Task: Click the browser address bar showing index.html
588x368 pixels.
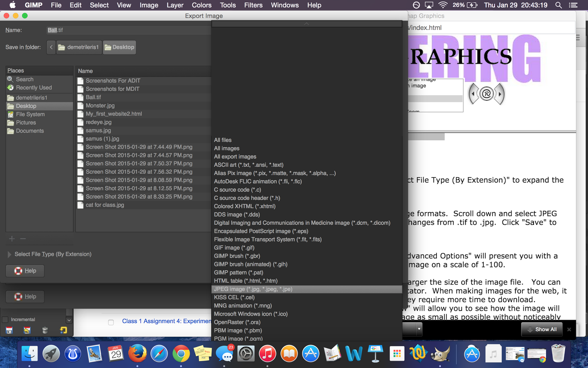Action: [491, 28]
